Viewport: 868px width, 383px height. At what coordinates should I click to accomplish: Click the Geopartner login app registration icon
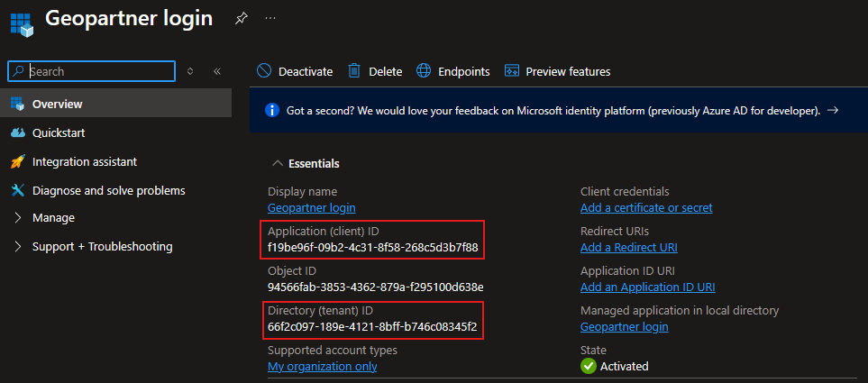[22, 23]
